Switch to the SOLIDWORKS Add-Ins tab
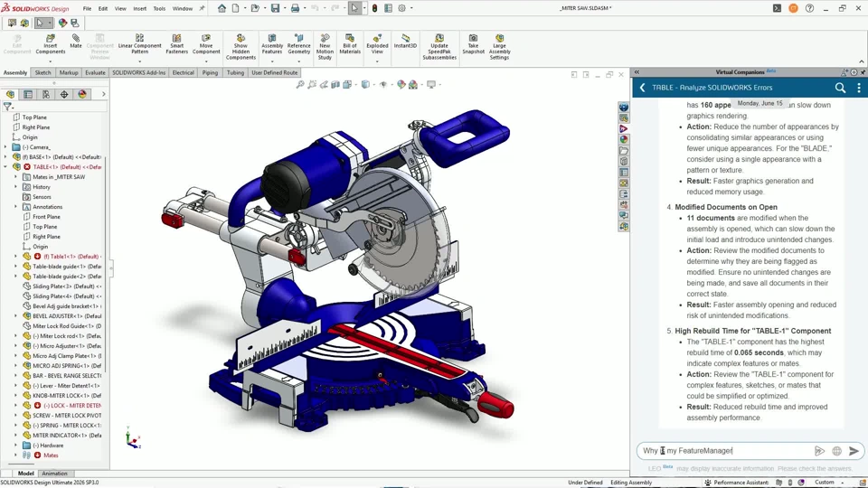Screen dimensions: 868x488 (139, 72)
